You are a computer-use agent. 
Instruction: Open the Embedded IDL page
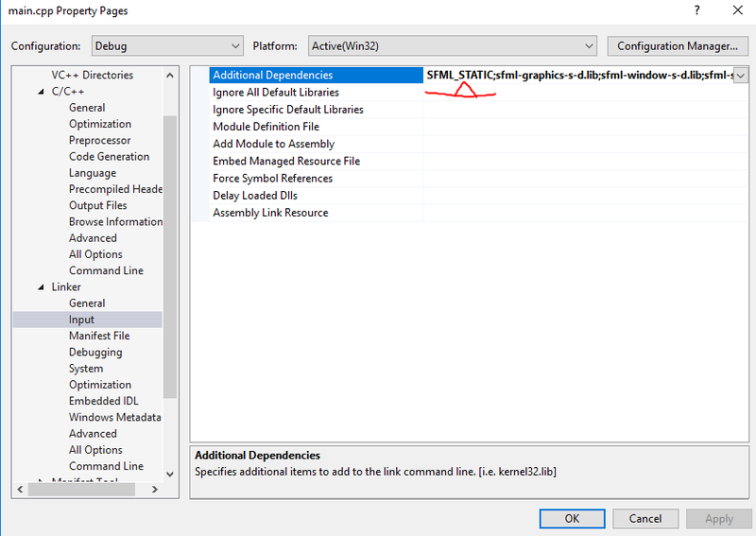point(103,401)
